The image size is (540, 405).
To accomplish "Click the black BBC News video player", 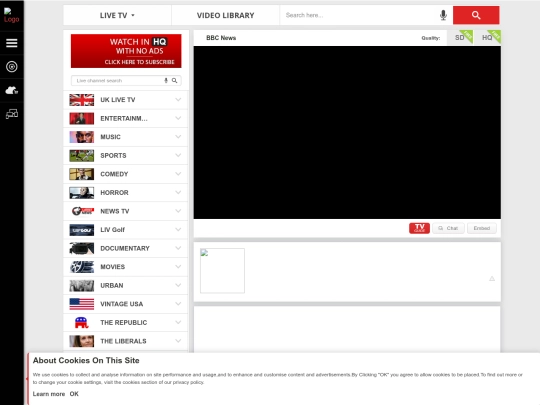I will point(347,132).
